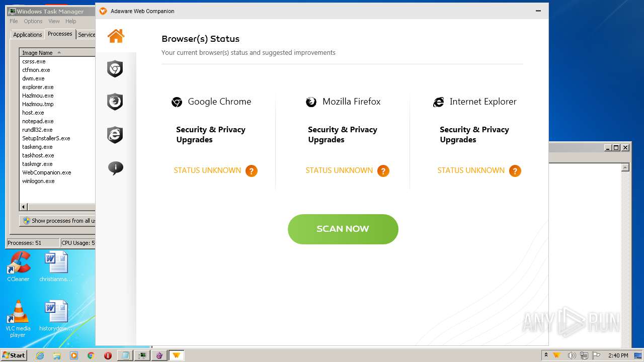Select the taskeng.exe process
Screen dimensions: 644x362
[x=37, y=147]
